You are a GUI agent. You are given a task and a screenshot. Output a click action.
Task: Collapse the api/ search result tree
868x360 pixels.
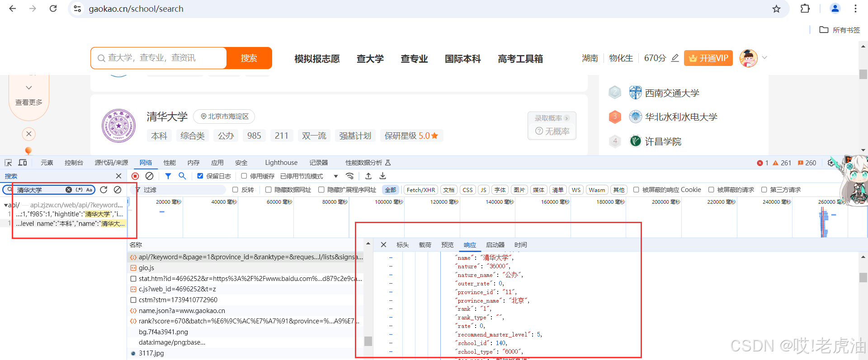[5, 205]
